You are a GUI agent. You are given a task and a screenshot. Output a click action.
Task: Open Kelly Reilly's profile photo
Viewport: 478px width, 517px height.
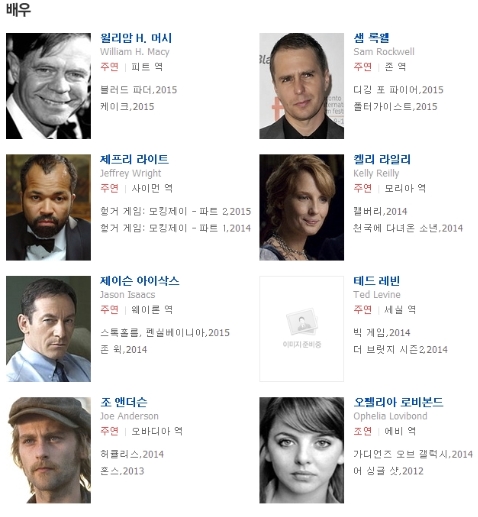click(302, 207)
